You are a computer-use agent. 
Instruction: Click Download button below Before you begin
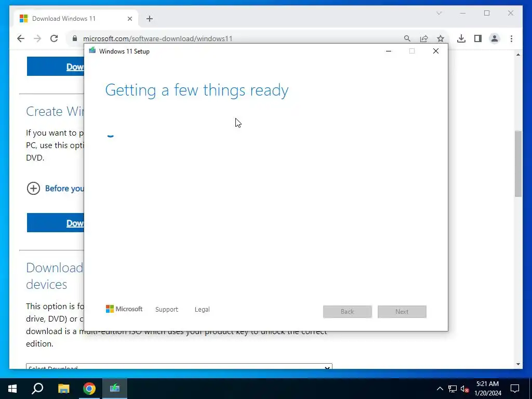pyautogui.click(x=56, y=223)
